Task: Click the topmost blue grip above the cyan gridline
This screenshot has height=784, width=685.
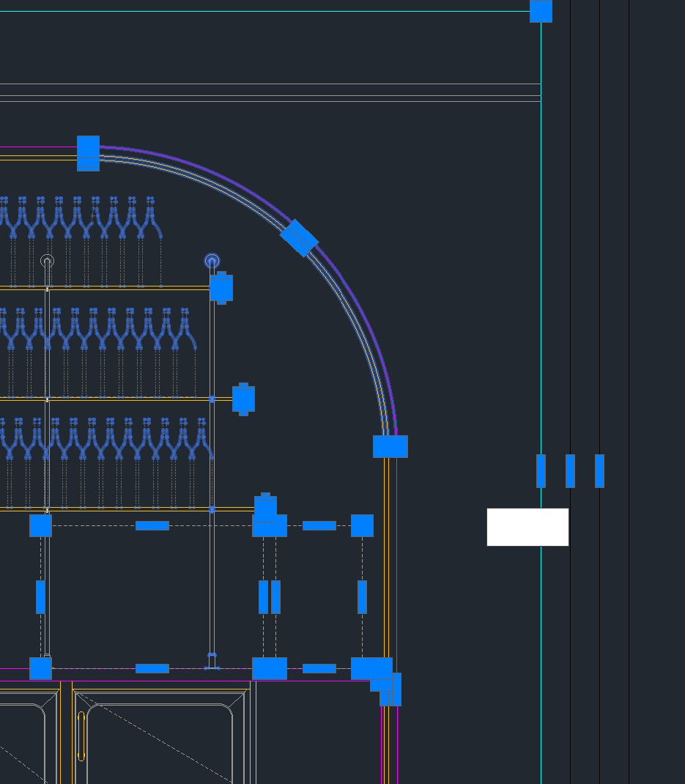Action: coord(541,11)
